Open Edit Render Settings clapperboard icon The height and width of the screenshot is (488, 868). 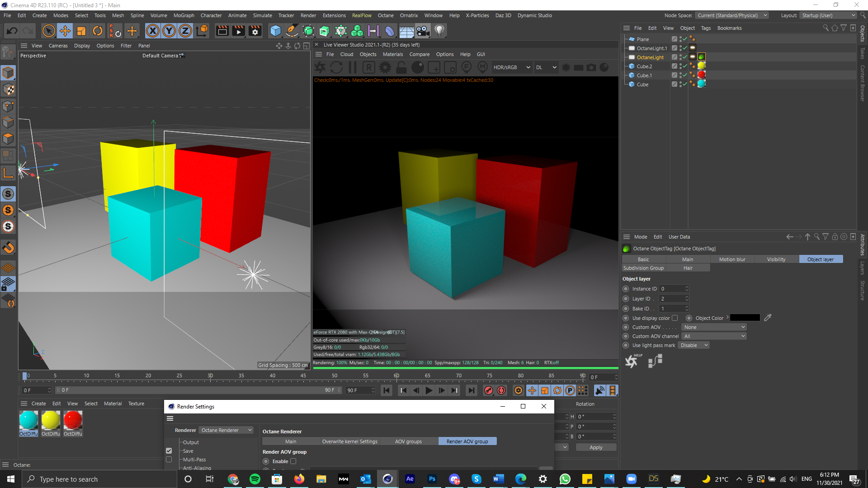pyautogui.click(x=255, y=31)
